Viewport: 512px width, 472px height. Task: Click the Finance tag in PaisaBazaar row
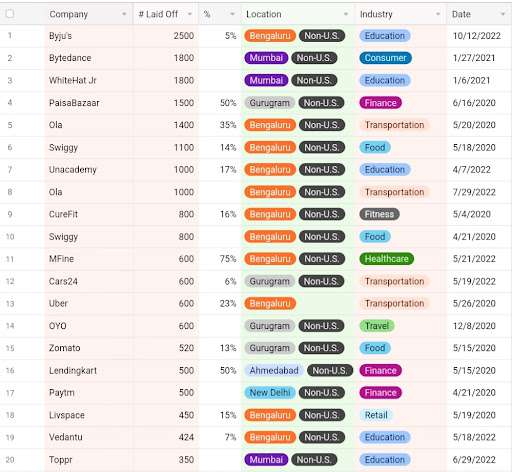(x=380, y=103)
